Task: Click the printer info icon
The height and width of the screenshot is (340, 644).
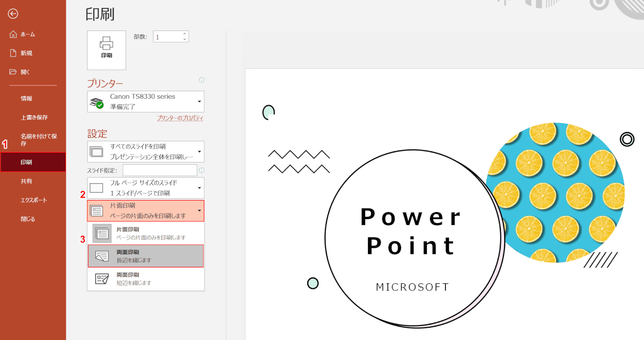Action: click(202, 80)
